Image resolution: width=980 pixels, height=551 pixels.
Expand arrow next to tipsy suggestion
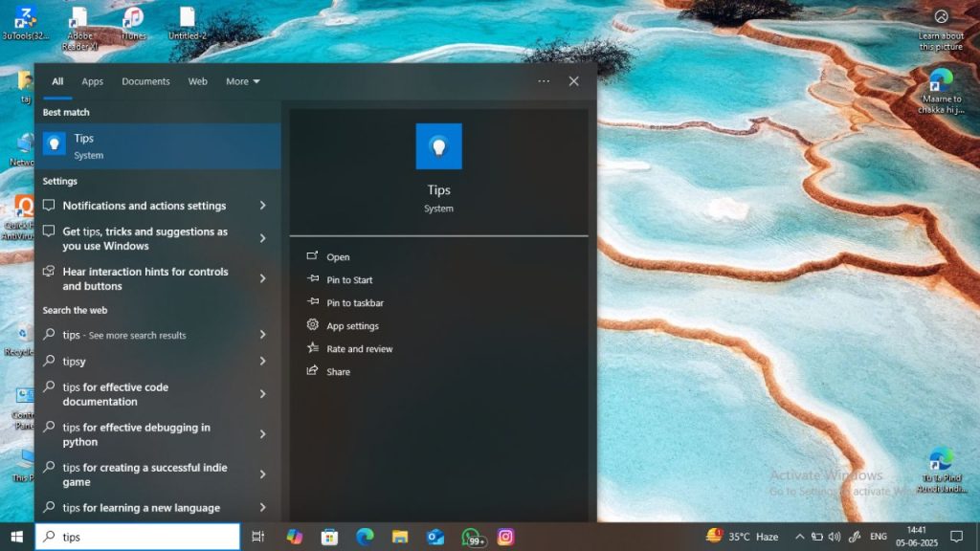pyautogui.click(x=262, y=361)
